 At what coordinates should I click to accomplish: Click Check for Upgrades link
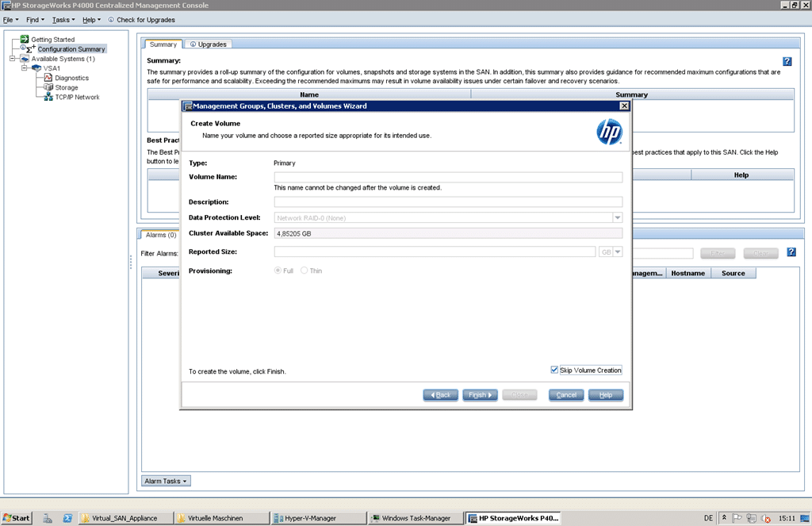point(146,20)
